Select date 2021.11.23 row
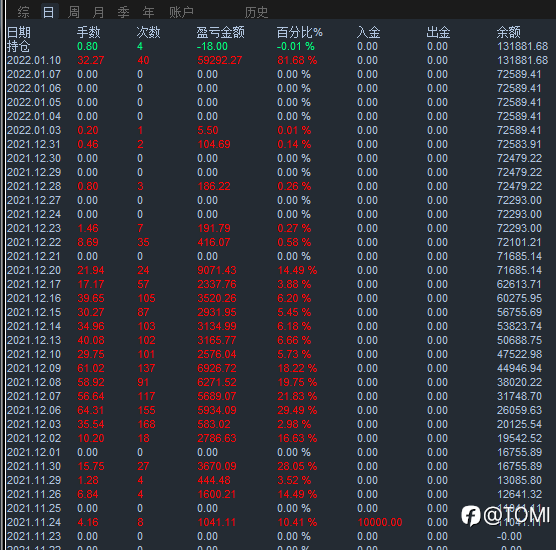The image size is (556, 550). pyautogui.click(x=34, y=537)
